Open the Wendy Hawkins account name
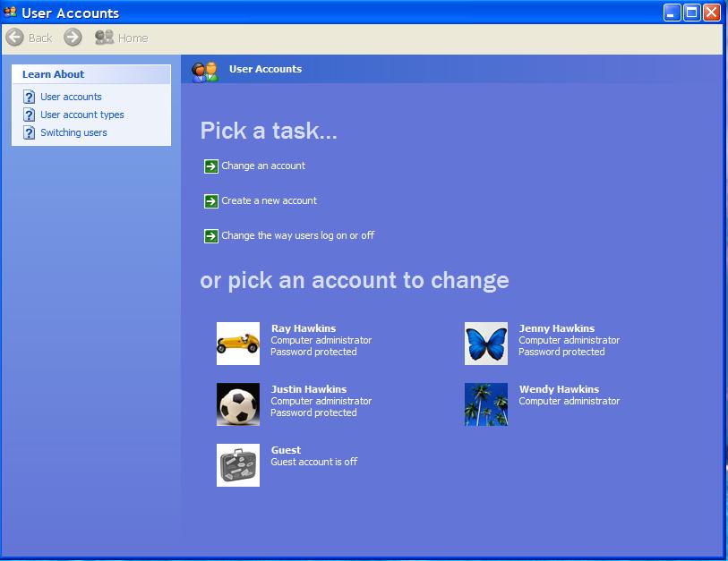Viewport: 728px width, 561px height. (559, 389)
